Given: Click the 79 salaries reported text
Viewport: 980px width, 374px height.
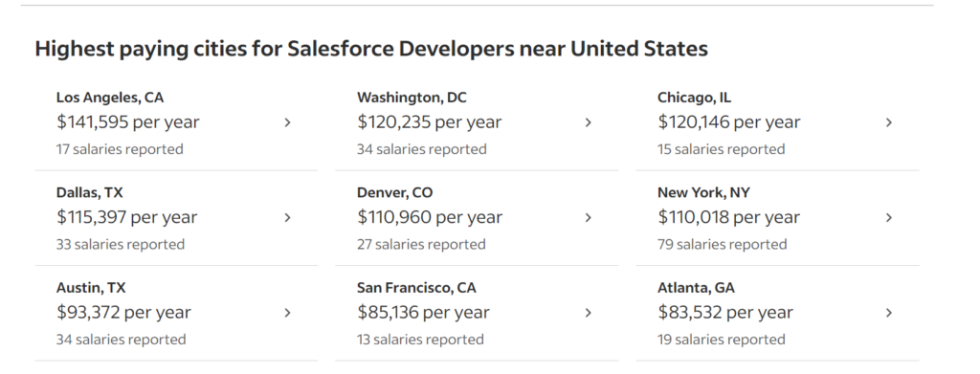Looking at the screenshot, I should tap(722, 245).
